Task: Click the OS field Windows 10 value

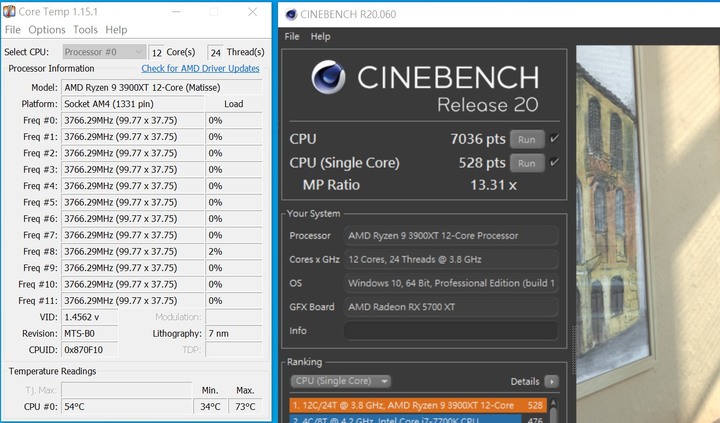Action: [451, 283]
